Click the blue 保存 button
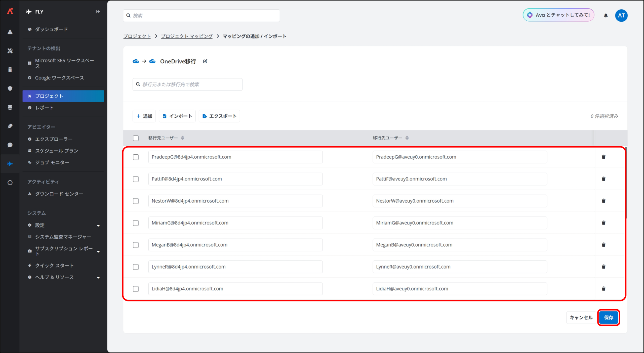This screenshot has width=644, height=353. pyautogui.click(x=608, y=318)
